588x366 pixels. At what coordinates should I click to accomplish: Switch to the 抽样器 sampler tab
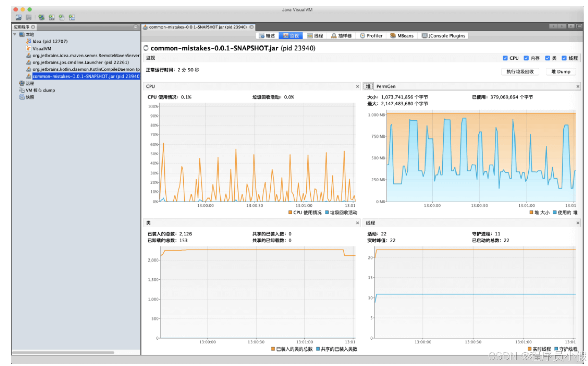coord(341,36)
